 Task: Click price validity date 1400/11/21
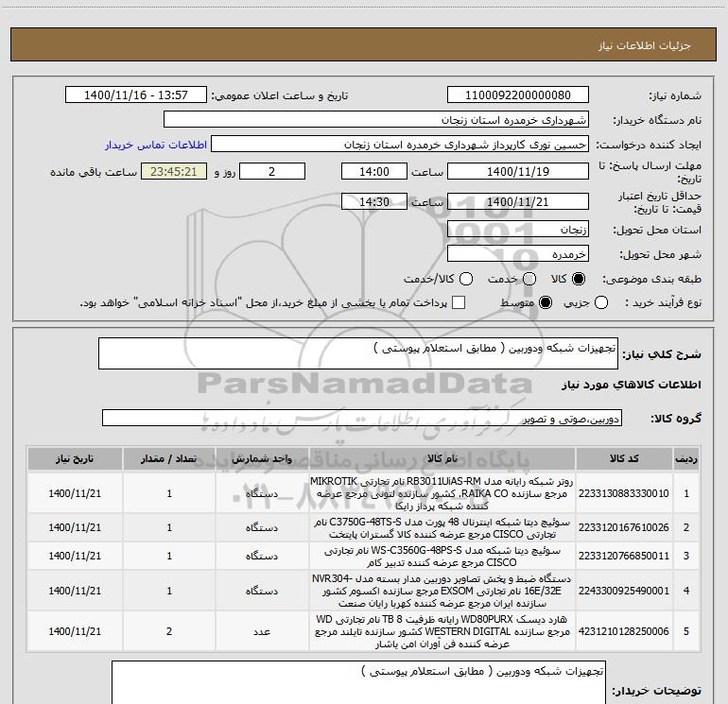[x=518, y=201]
